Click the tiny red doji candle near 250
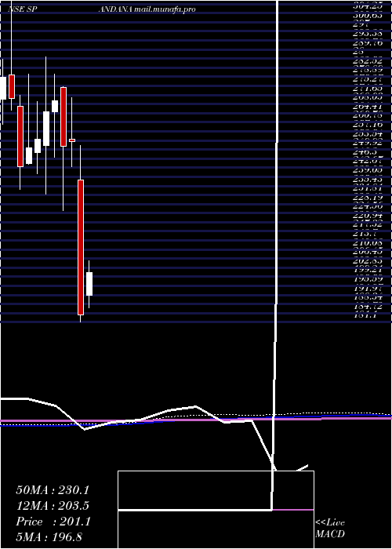 point(72,140)
